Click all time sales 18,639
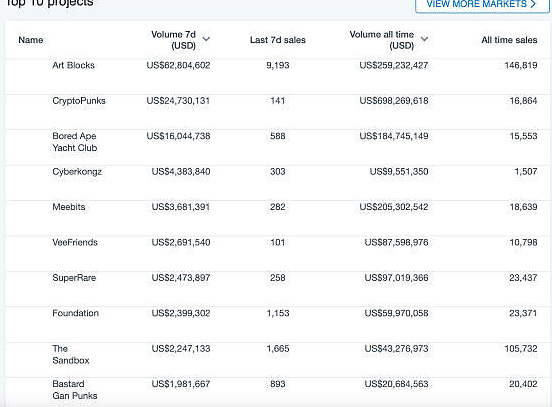 (523, 207)
